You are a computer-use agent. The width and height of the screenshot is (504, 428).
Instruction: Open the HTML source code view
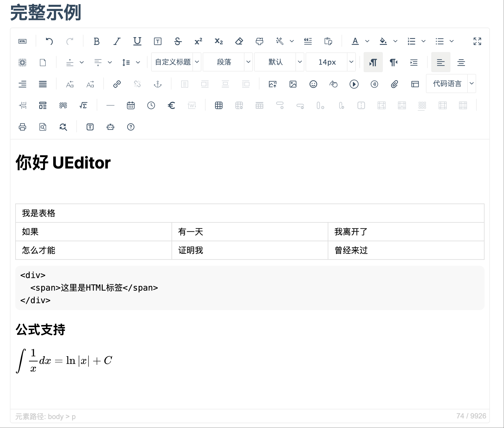(22, 41)
